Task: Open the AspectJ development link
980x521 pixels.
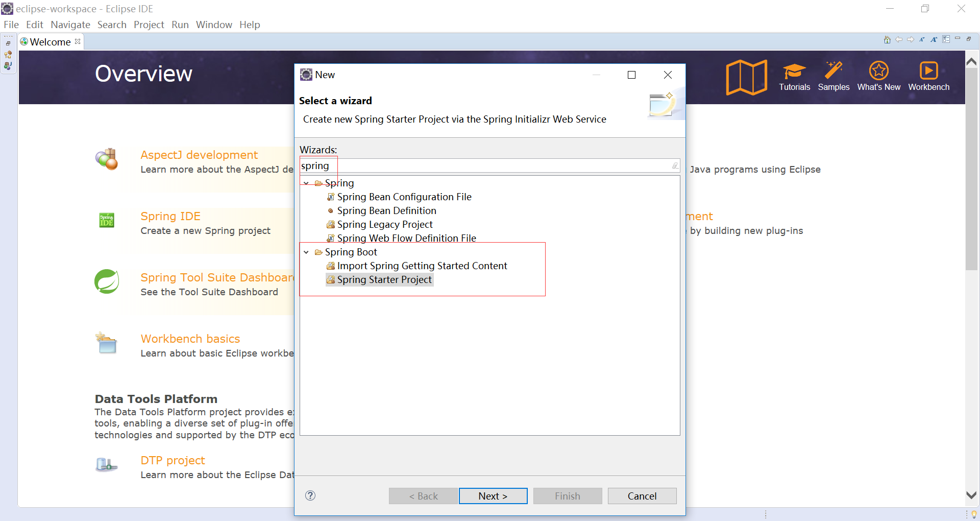Action: point(199,155)
